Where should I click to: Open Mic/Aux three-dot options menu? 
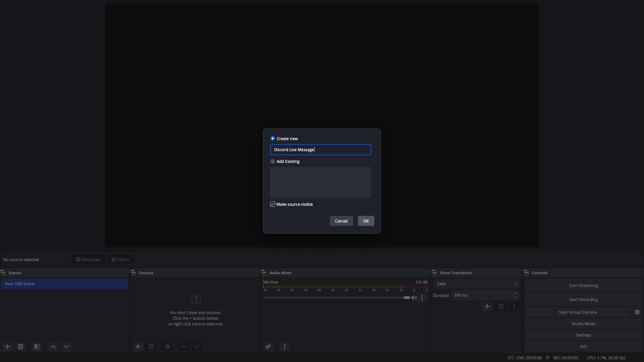click(x=422, y=298)
